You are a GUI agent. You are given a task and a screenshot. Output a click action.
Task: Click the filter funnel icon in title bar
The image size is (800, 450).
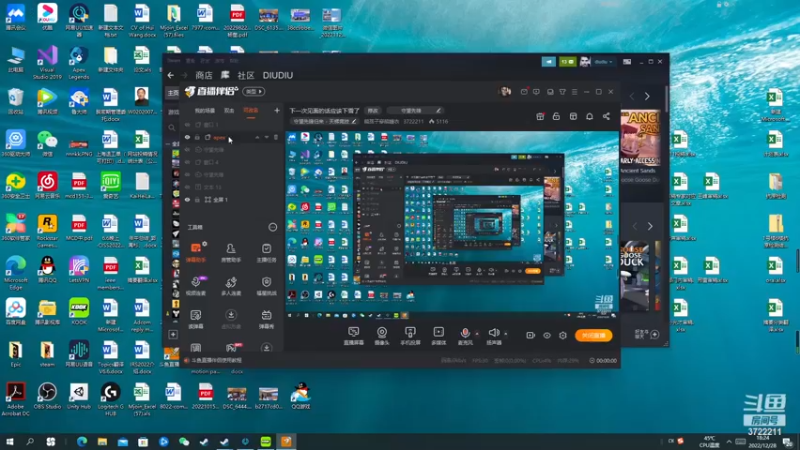coord(562,92)
